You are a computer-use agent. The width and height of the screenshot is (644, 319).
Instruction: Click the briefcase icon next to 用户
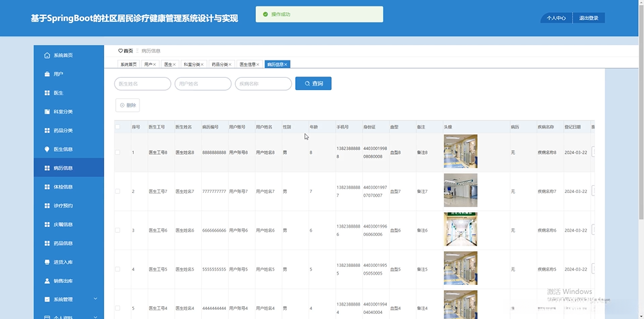pos(47,75)
